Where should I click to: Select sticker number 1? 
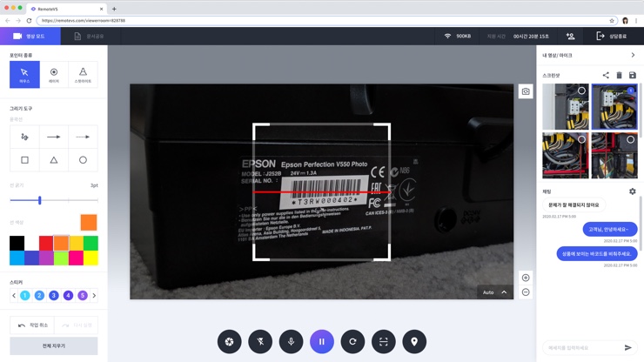tap(25, 296)
